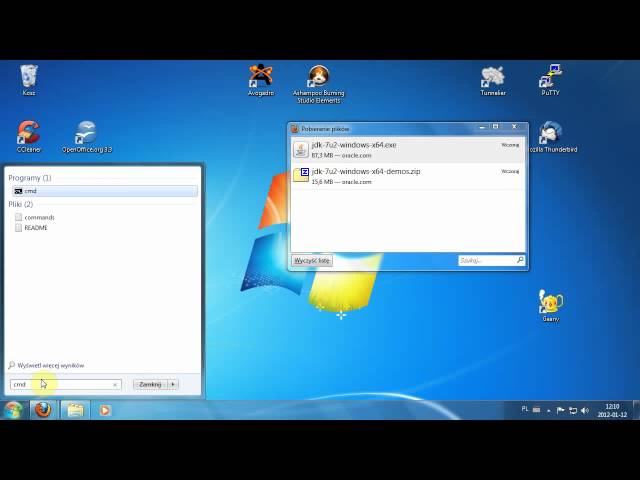
Task: Close the Pobieranie plików window
Action: pyautogui.click(x=515, y=127)
